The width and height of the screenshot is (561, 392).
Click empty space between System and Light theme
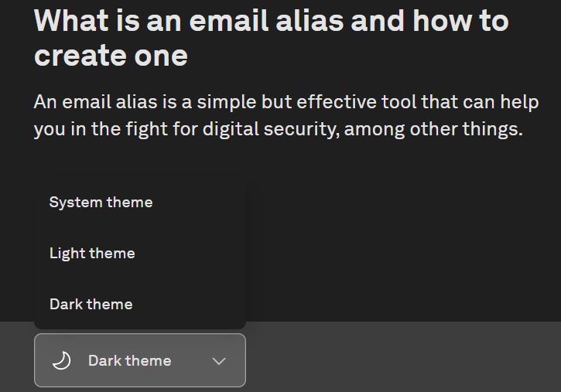coord(140,227)
